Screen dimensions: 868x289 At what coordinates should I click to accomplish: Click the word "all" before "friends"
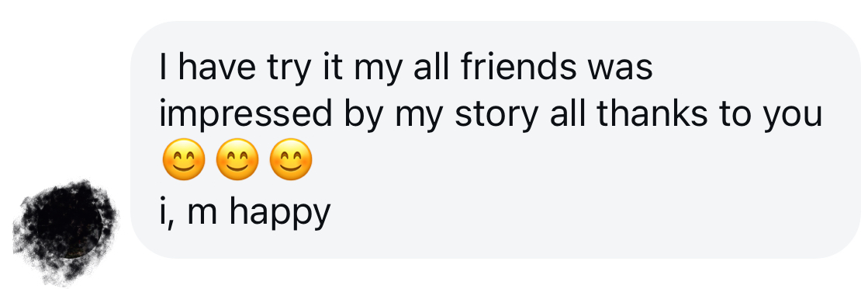coord(430,67)
